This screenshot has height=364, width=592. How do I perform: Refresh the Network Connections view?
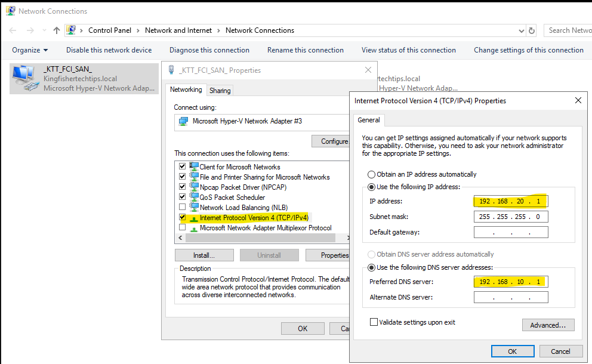tap(532, 30)
